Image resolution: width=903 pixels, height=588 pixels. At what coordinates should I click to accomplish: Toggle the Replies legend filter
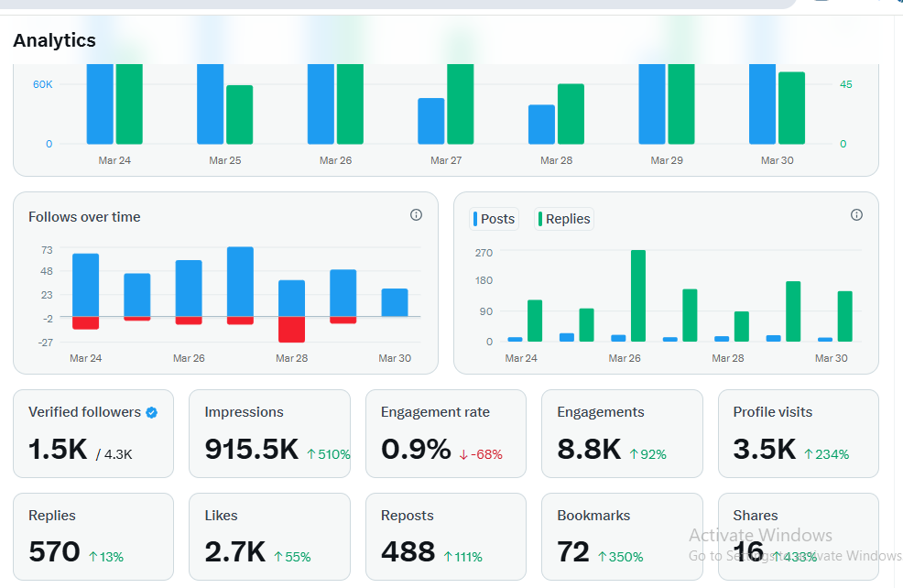564,219
